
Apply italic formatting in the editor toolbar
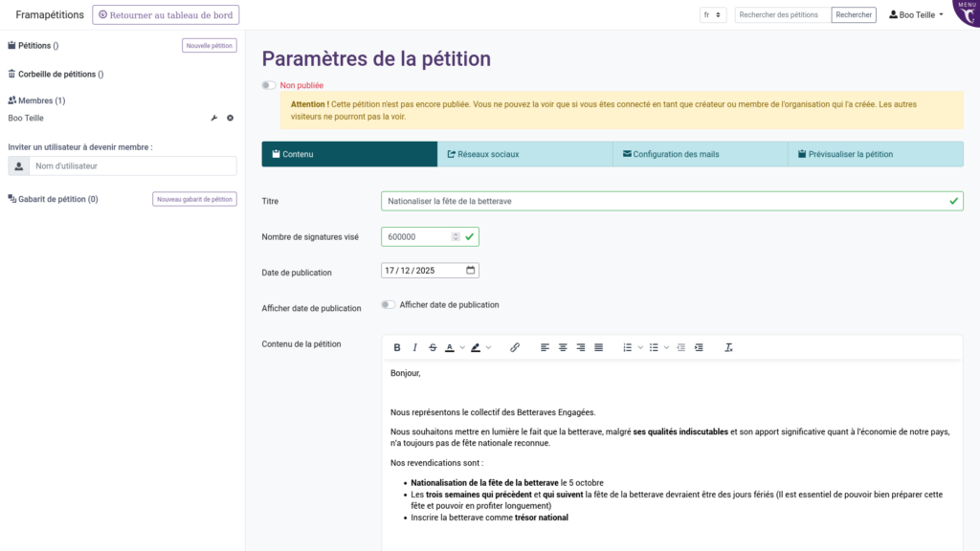(x=414, y=347)
